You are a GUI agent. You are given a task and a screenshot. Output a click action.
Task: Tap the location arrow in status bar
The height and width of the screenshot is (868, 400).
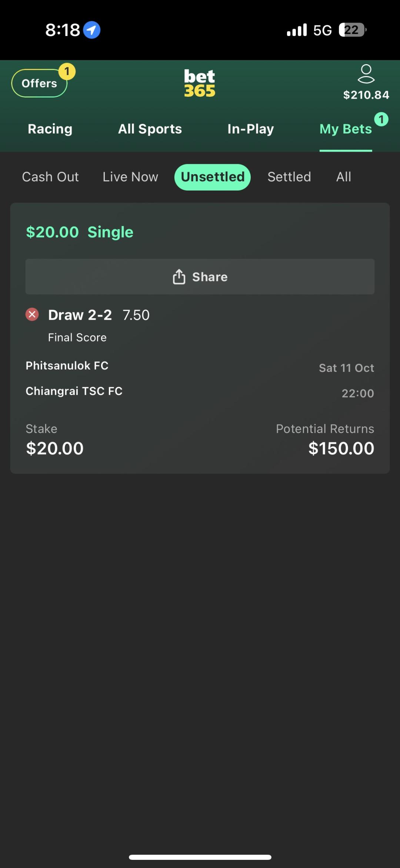(91, 30)
